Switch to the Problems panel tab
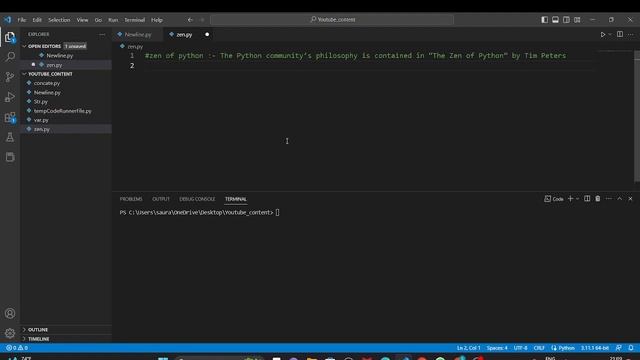 (131, 199)
